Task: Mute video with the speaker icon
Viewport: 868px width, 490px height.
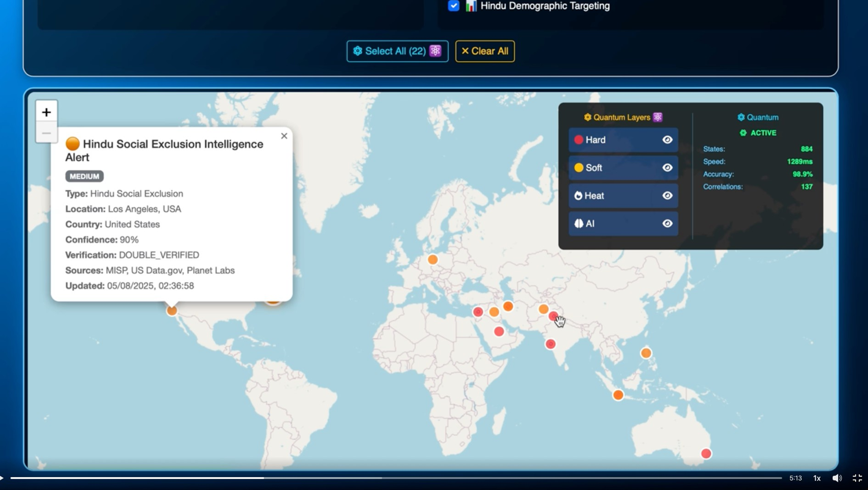Action: coord(837,478)
